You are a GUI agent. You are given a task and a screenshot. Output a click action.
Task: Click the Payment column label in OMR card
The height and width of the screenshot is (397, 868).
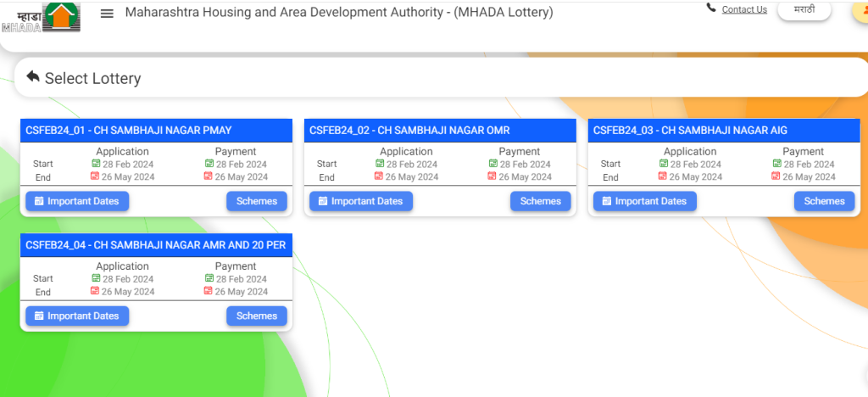520,152
